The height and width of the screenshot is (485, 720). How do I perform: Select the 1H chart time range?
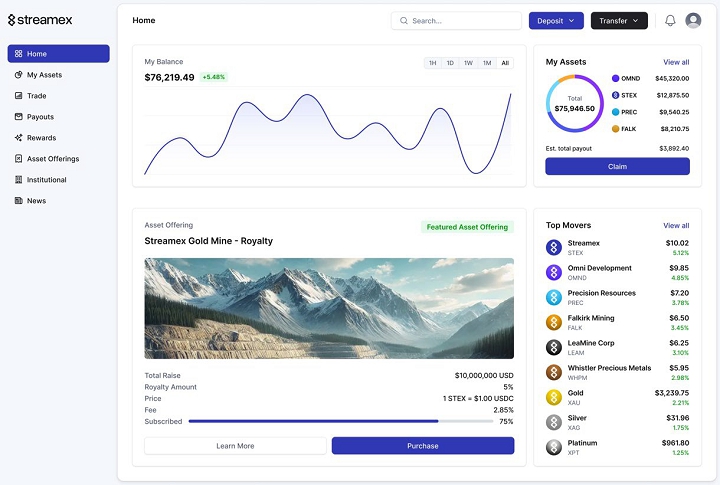point(432,63)
